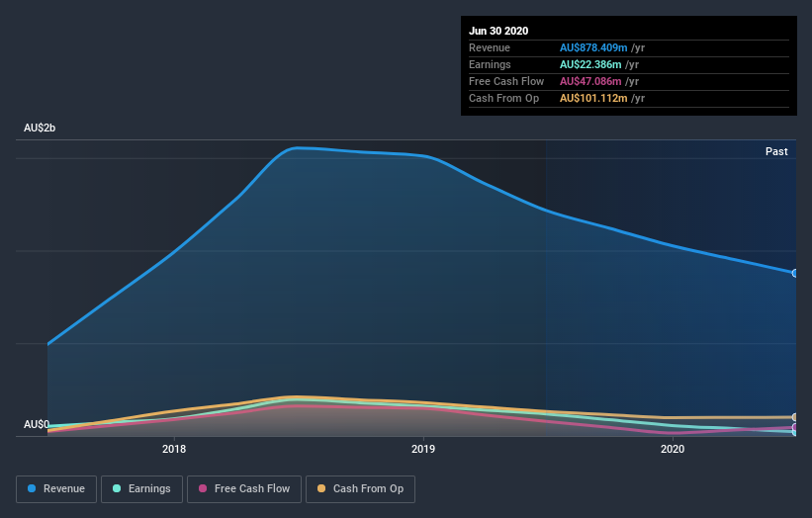Click the AU$878.409m revenue value
The image size is (812, 518).
(593, 47)
